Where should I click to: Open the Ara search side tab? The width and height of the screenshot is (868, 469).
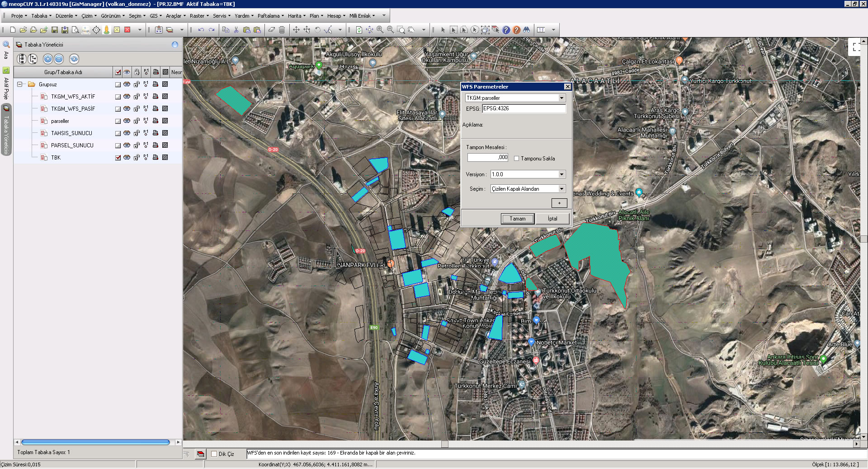(6, 50)
